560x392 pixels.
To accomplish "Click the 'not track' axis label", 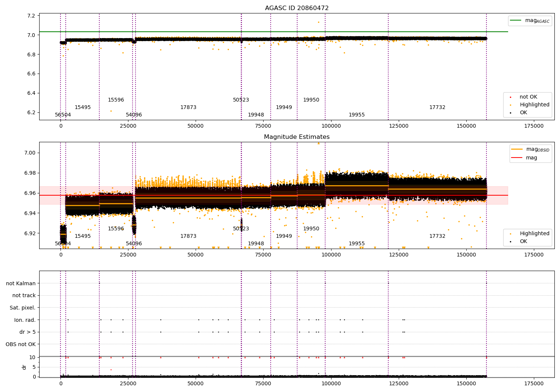I will (24, 296).
